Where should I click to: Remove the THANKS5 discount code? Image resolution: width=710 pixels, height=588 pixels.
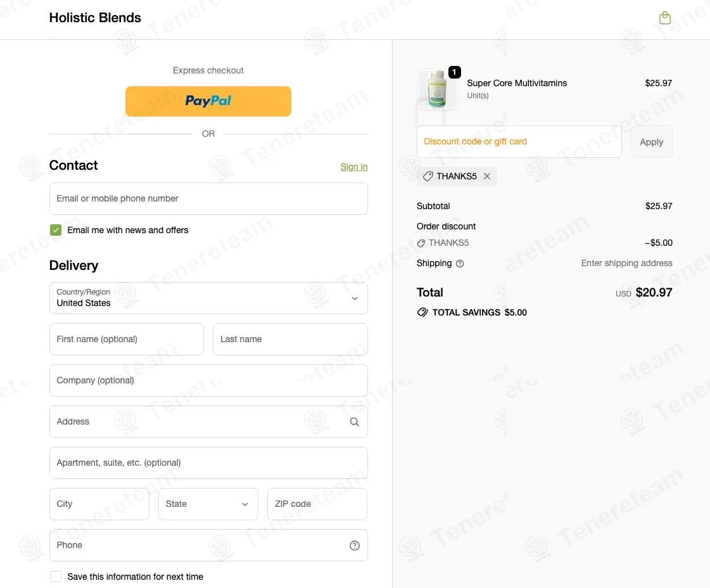[x=487, y=176]
